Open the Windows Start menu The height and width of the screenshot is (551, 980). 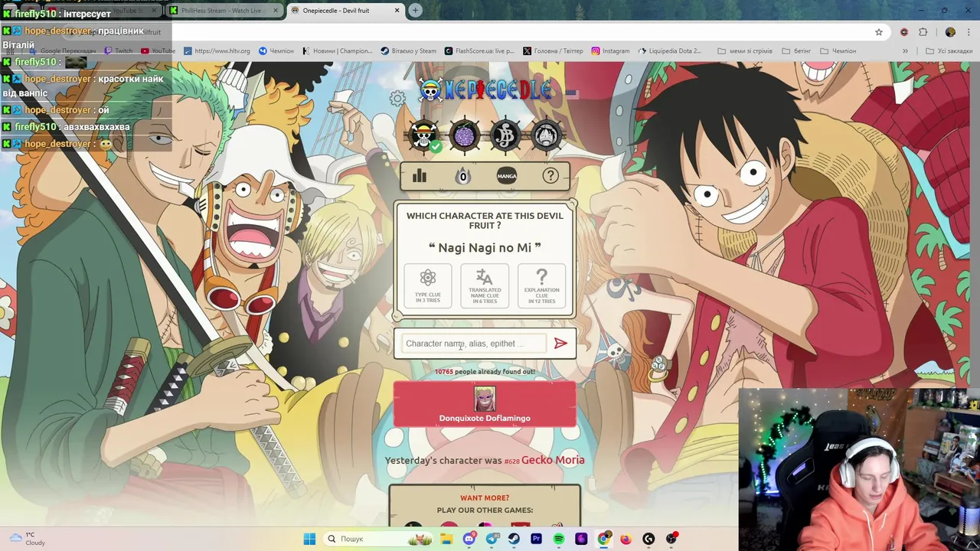[x=309, y=539]
